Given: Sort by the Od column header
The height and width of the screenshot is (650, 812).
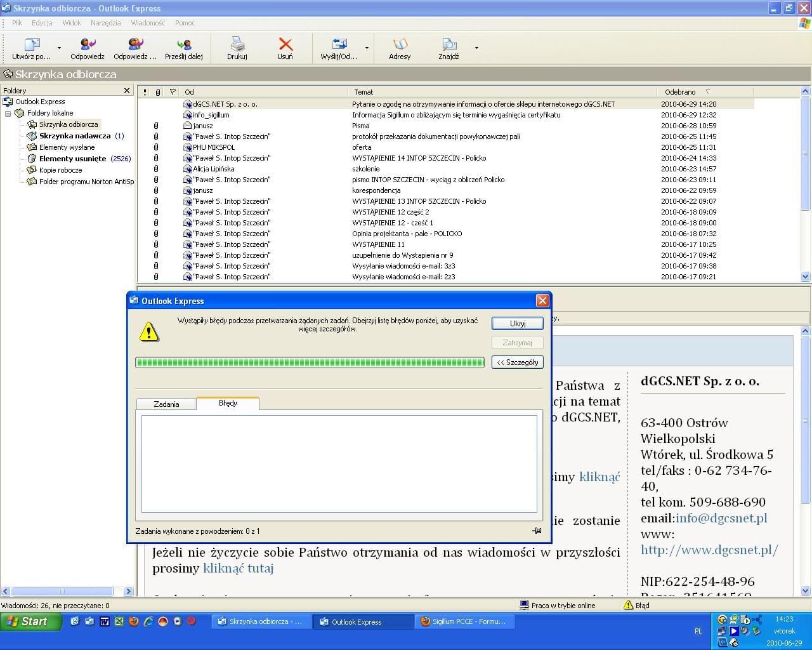Looking at the screenshot, I should pyautogui.click(x=265, y=92).
